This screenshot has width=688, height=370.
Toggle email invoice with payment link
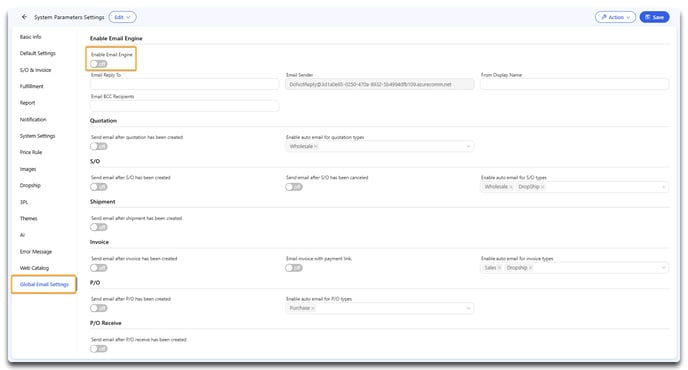(294, 268)
